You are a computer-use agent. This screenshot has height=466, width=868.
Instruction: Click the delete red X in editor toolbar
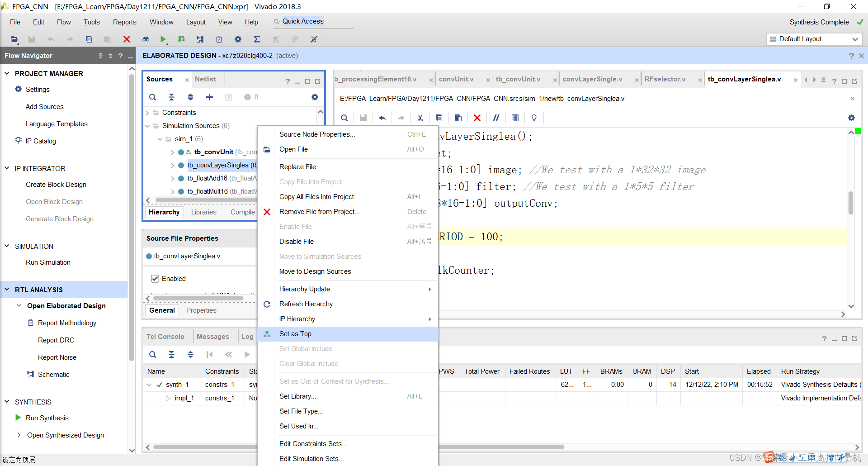point(477,118)
